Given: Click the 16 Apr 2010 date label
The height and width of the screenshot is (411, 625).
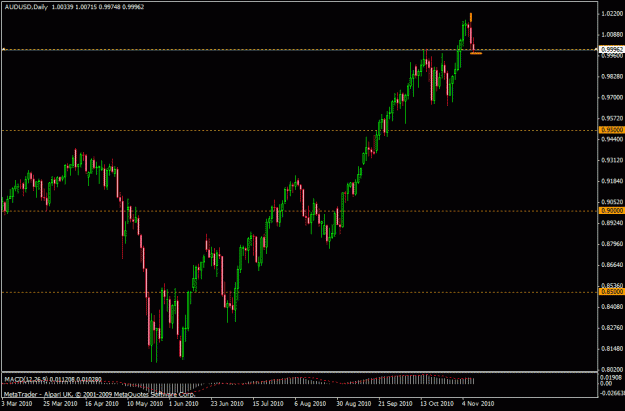Looking at the screenshot, I should (102, 403).
